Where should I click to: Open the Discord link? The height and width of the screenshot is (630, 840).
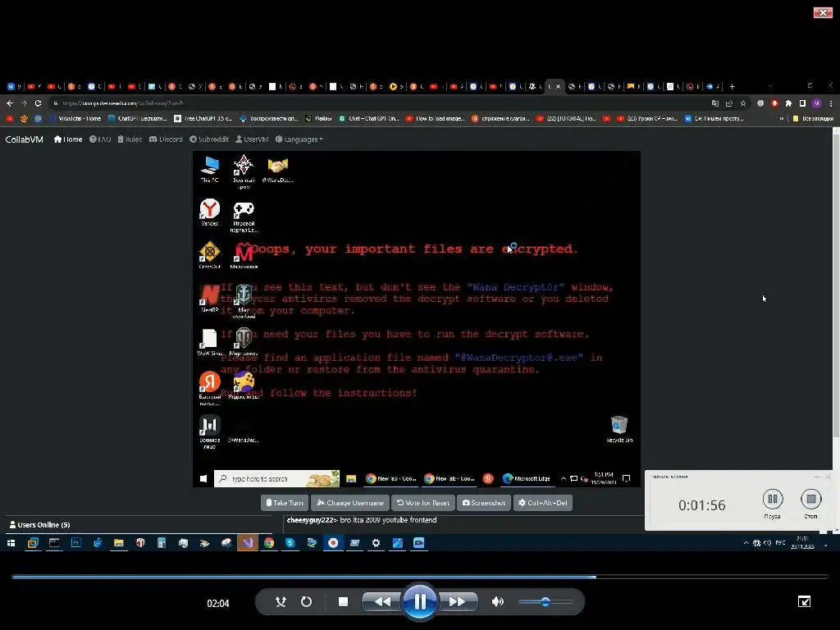coord(166,139)
